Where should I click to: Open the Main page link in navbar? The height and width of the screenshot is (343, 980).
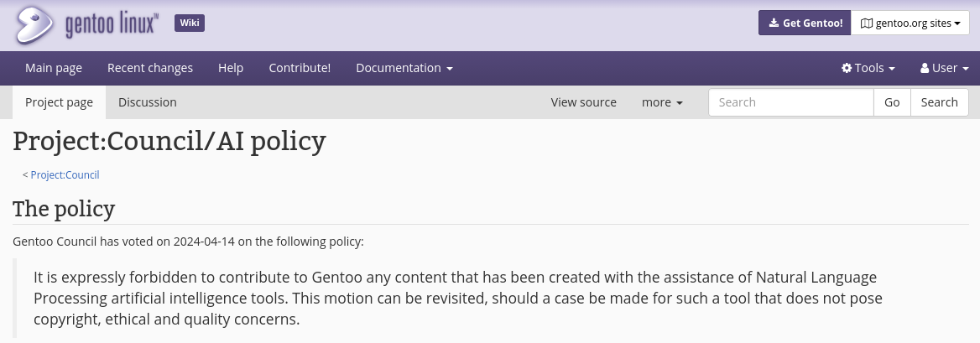pos(53,68)
